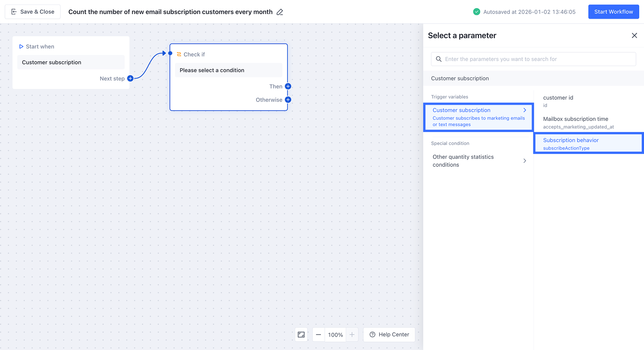Click the Trigger variables label
Image resolution: width=644 pixels, height=350 pixels.
point(450,97)
